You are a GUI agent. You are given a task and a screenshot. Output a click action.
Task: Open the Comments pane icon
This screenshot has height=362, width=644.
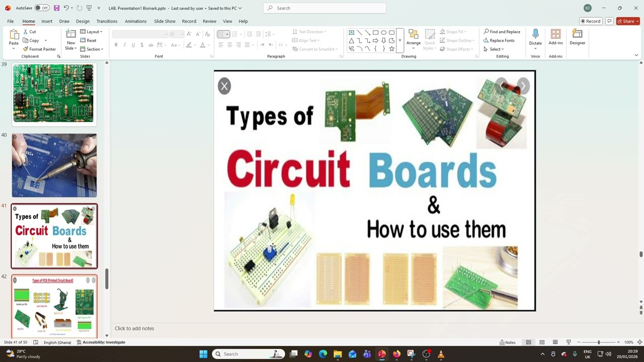609,21
